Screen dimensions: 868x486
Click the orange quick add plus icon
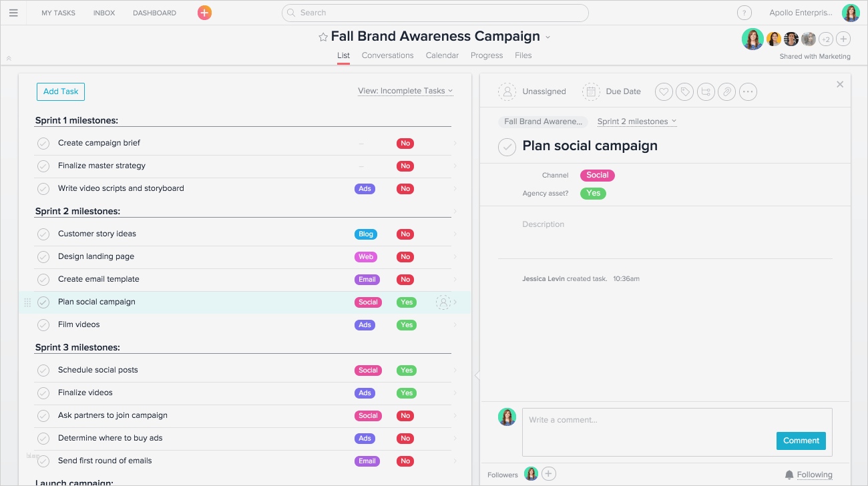click(204, 13)
